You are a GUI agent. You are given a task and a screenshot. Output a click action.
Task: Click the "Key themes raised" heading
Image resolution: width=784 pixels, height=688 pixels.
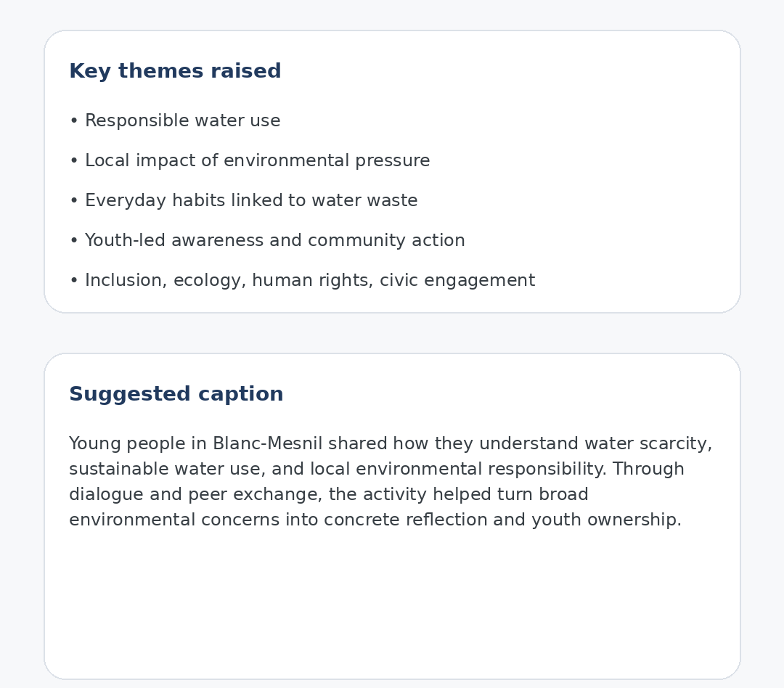click(175, 71)
